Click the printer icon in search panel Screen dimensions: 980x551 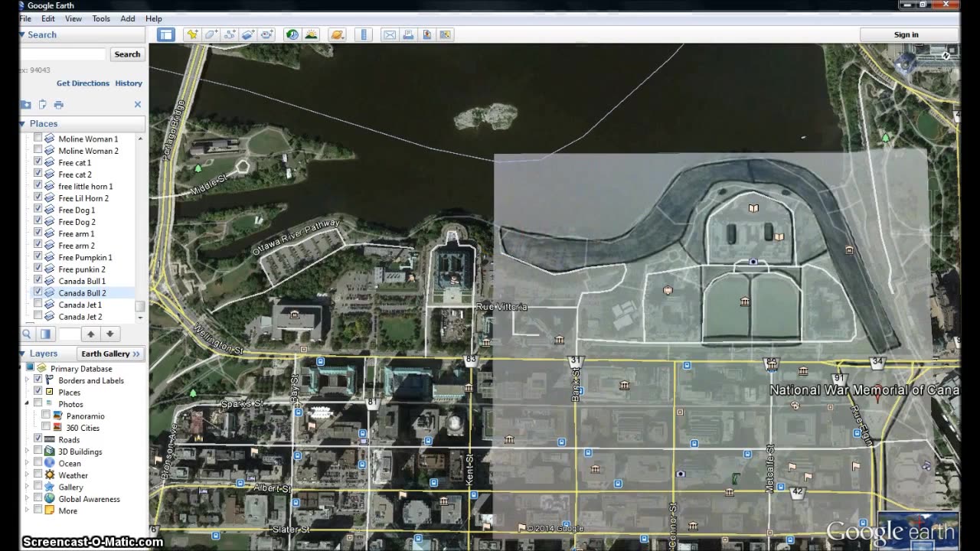click(59, 105)
